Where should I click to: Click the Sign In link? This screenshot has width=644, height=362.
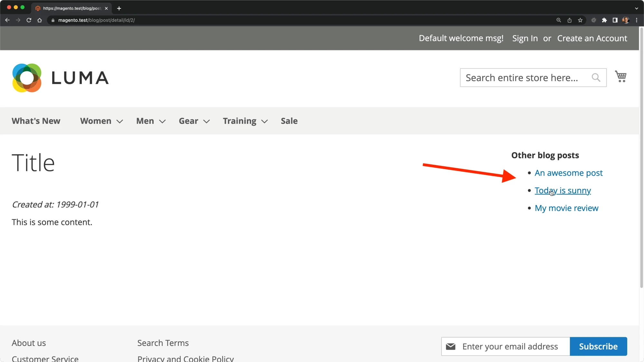tap(525, 38)
